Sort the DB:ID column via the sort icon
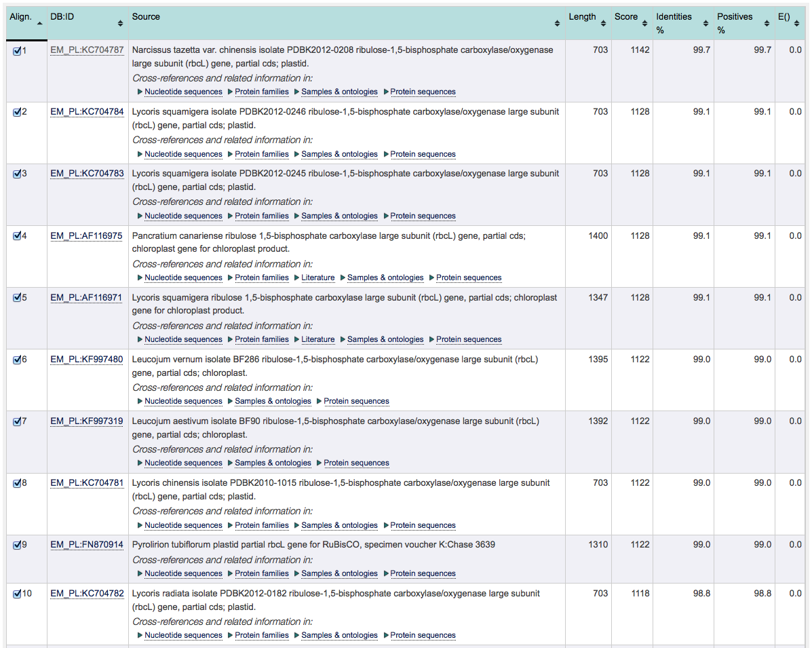 pyautogui.click(x=121, y=22)
